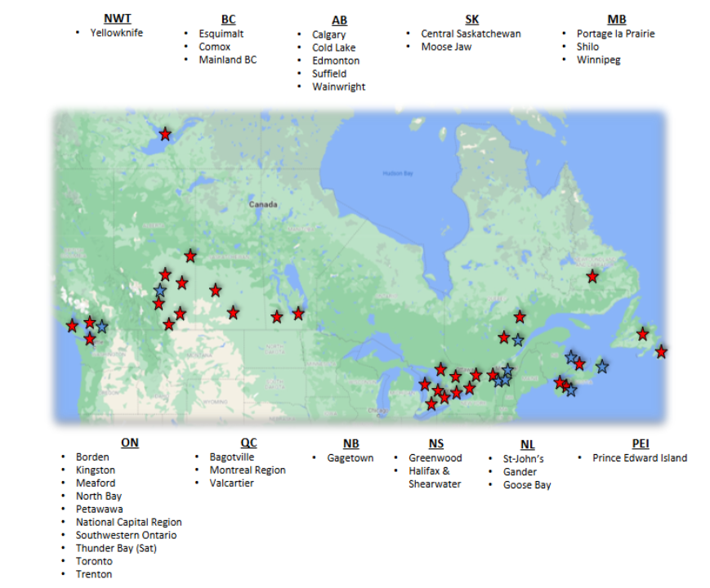Image resolution: width=710 pixels, height=588 pixels.
Task: Click Portage la Prairie under MB
Action: 615,33
